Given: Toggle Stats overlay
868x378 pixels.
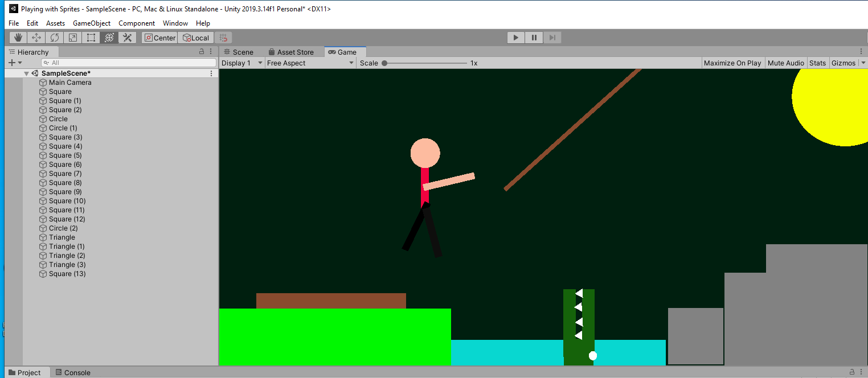Looking at the screenshot, I should (817, 63).
